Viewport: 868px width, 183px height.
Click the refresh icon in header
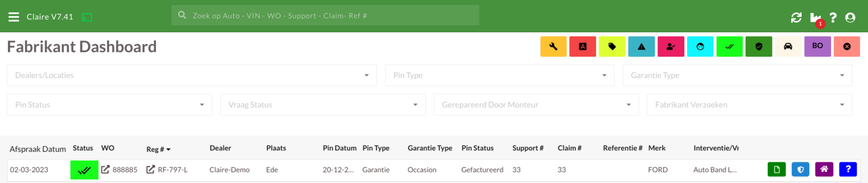[796, 18]
